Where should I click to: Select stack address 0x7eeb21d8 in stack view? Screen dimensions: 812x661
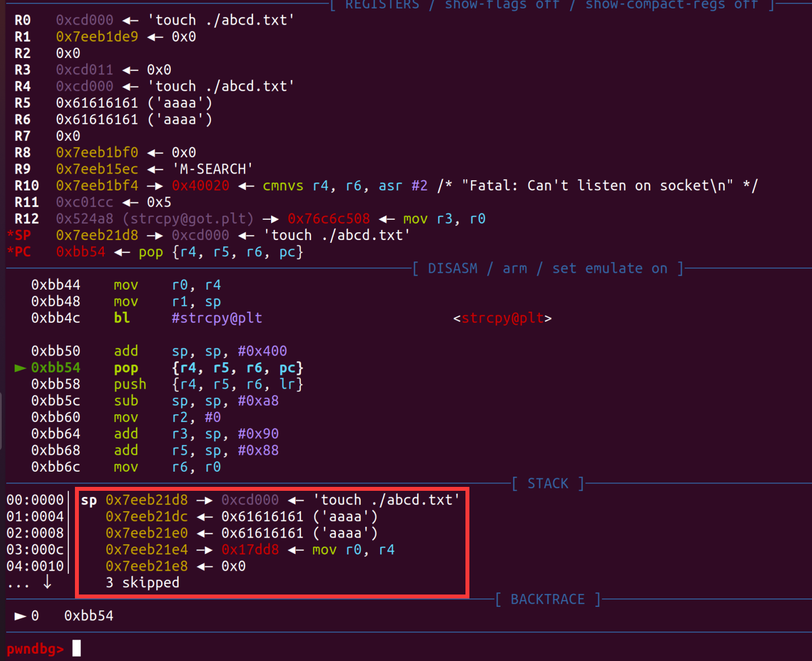tap(147, 500)
